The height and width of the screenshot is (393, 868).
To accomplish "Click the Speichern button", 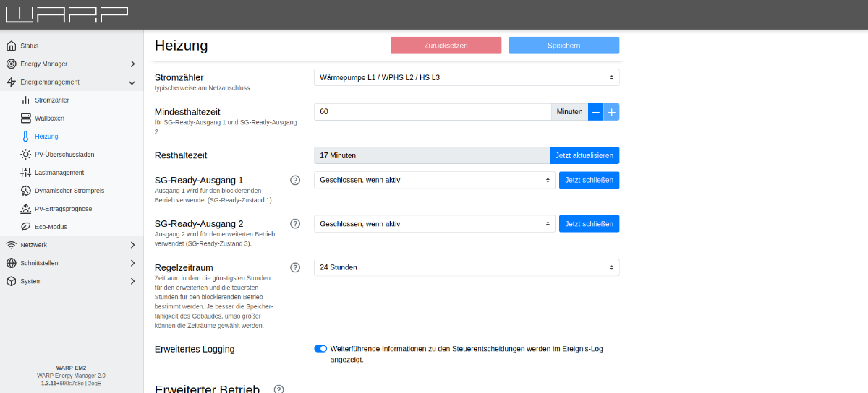I will coord(563,46).
